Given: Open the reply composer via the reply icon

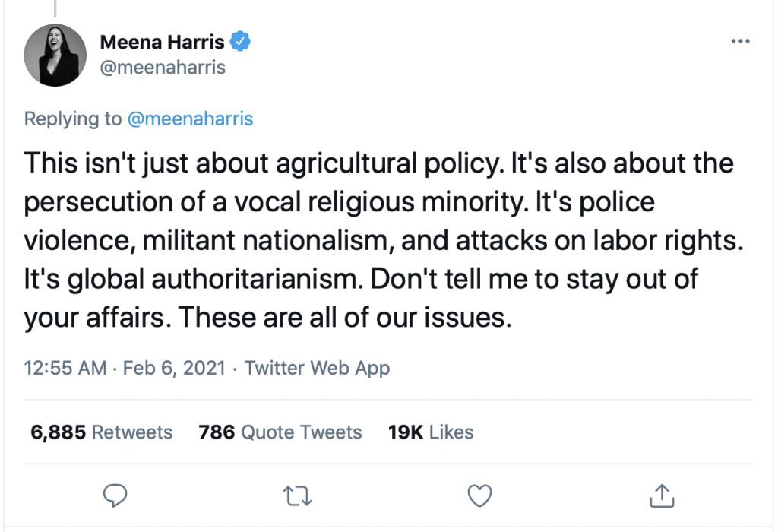Looking at the screenshot, I should (x=115, y=496).
